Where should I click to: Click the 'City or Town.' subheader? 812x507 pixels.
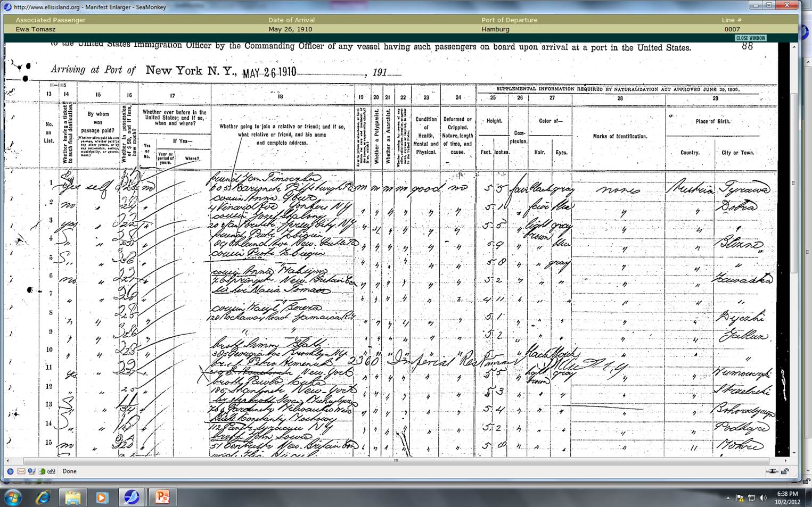pyautogui.click(x=737, y=153)
